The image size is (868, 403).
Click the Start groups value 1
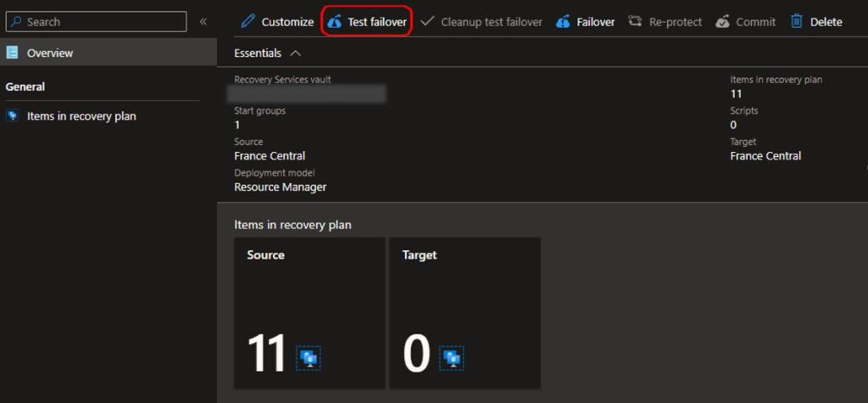237,125
